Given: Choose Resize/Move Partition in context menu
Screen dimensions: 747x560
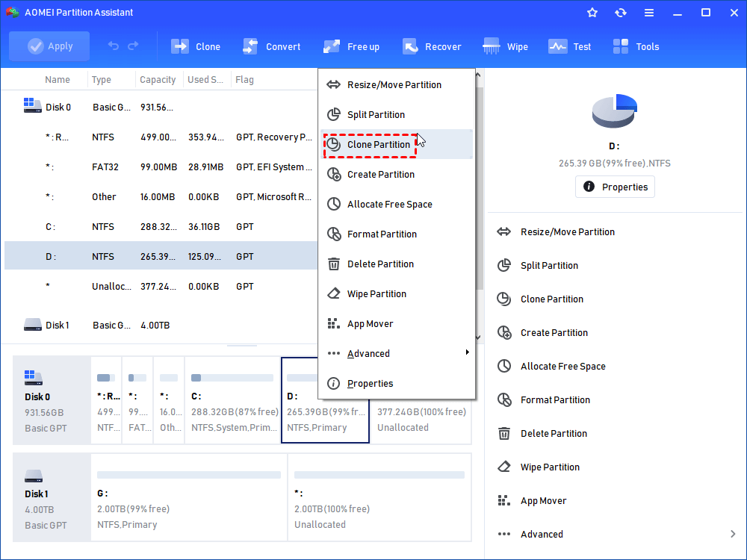Looking at the screenshot, I should tap(397, 85).
